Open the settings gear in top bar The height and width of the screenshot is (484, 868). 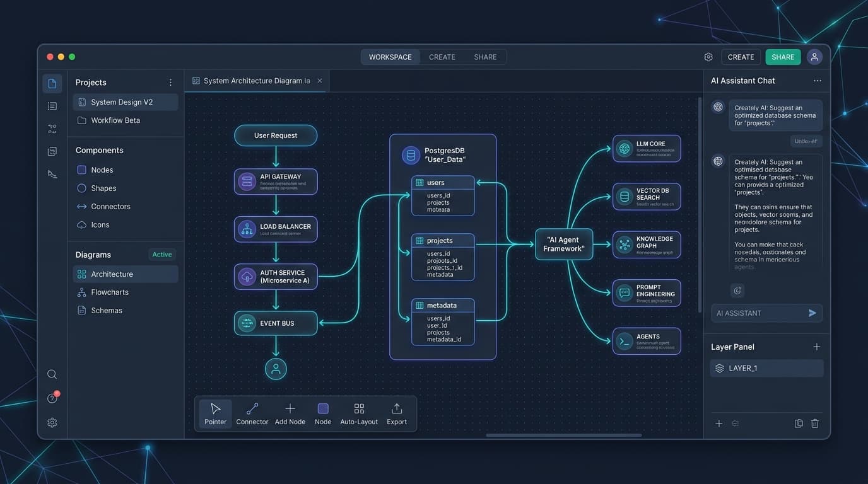[x=708, y=57]
